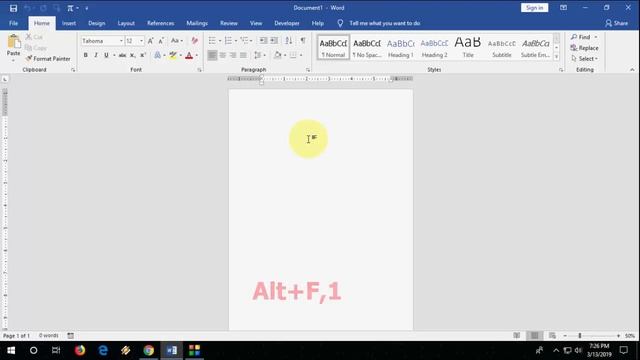The image size is (640, 360).
Task: Apply strikethrough formatting
Action: pos(122,55)
